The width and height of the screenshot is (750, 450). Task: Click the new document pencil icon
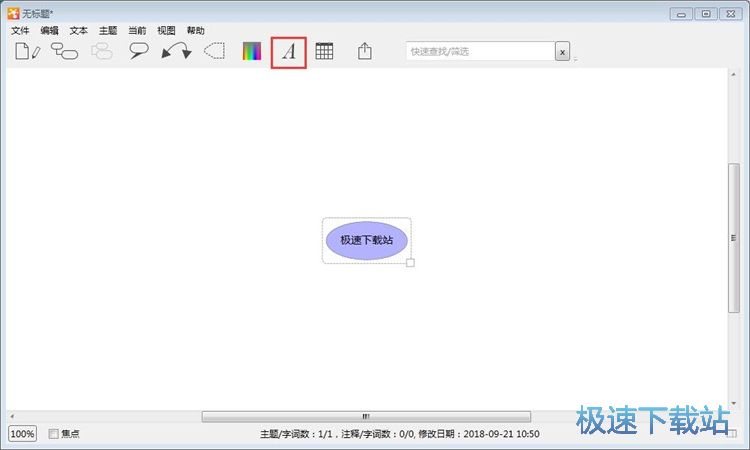tap(27, 51)
